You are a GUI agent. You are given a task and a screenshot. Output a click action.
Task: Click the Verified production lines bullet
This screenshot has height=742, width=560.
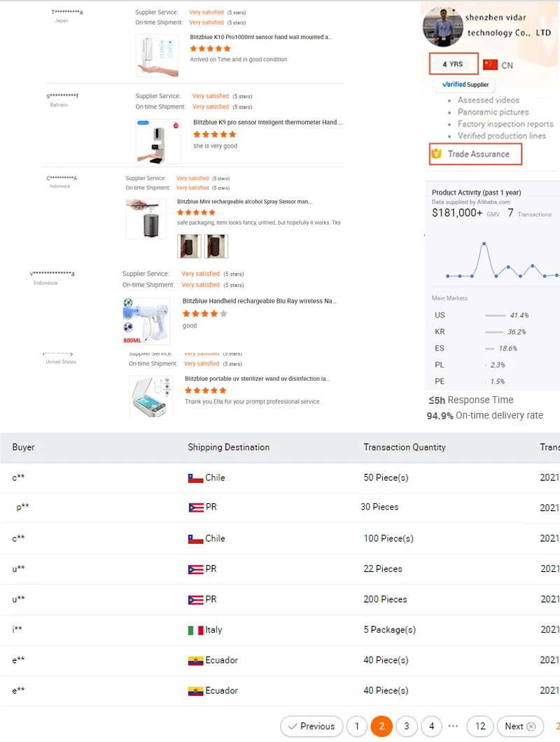tap(501, 136)
